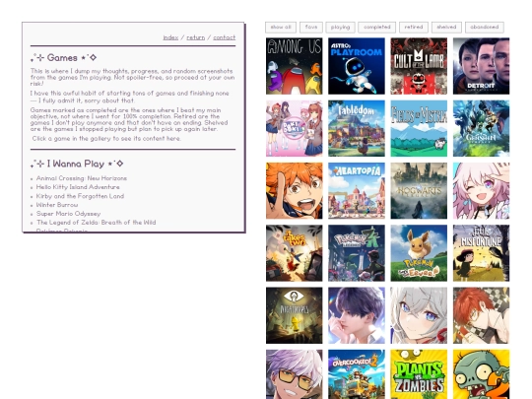Open the Plants vs Zombies cover
Screen dimensions: 532x399
tap(419, 374)
